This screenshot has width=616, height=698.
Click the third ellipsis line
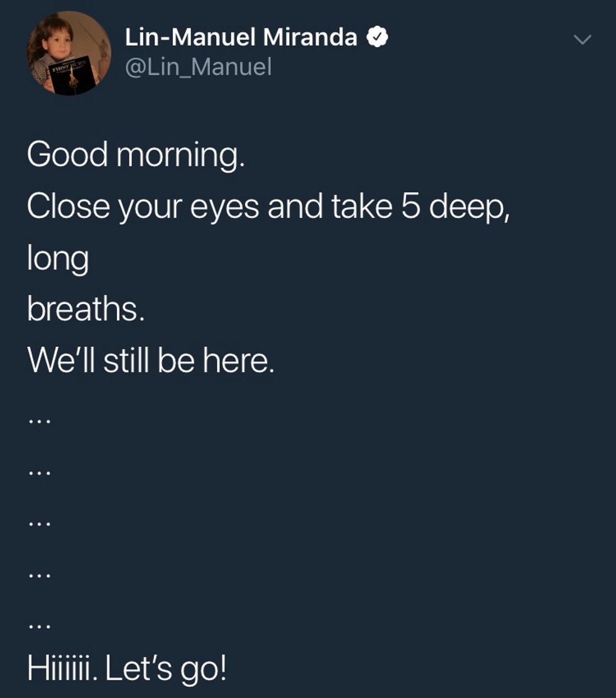[38, 524]
